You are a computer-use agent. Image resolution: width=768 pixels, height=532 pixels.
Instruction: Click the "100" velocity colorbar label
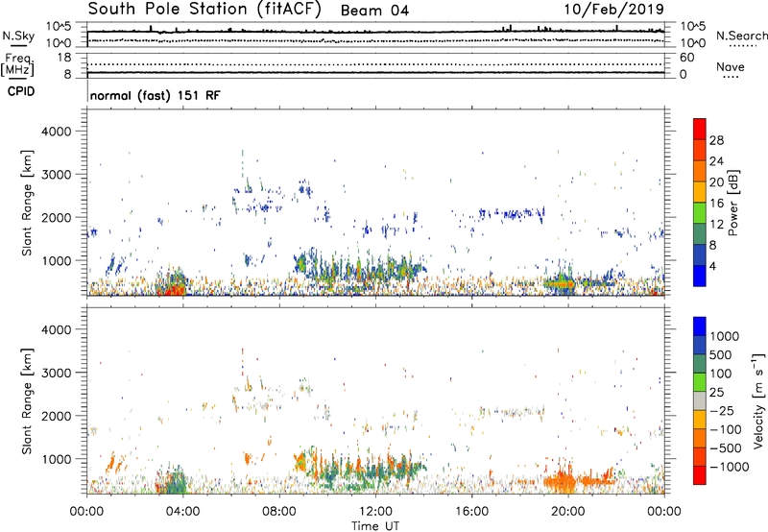(721, 374)
